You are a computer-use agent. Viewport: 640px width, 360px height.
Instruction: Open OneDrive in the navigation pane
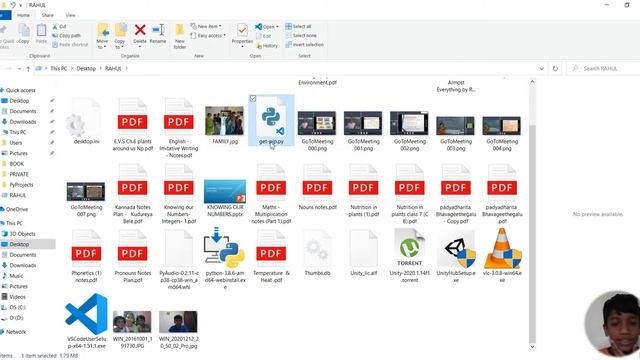(x=16, y=209)
